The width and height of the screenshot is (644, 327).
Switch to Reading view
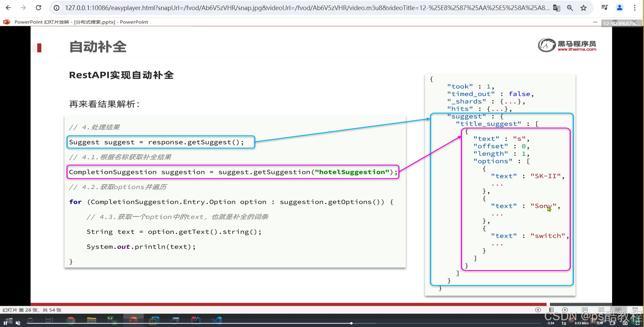click(618, 310)
